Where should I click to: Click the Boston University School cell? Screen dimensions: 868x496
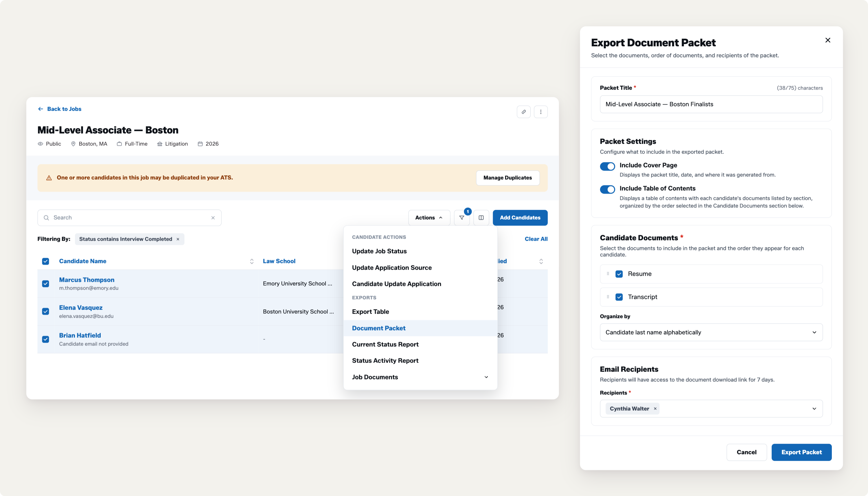coord(298,312)
